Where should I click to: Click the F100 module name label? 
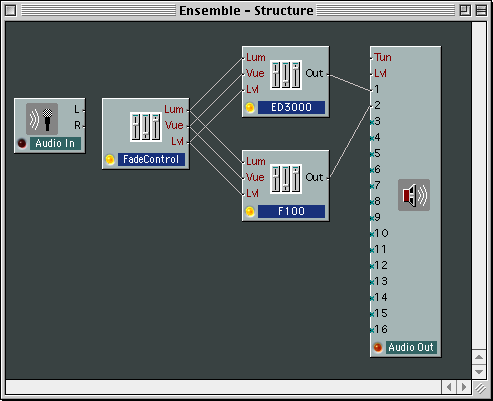[x=291, y=211]
